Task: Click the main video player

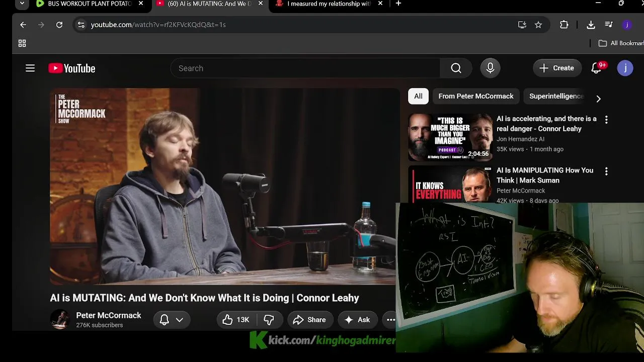Action: coord(224,187)
